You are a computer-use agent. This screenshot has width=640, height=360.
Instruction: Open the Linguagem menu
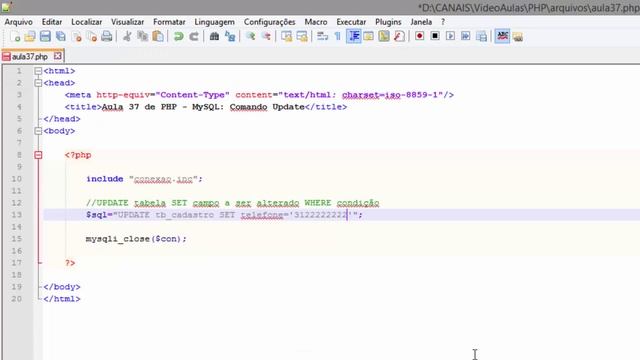(x=214, y=22)
